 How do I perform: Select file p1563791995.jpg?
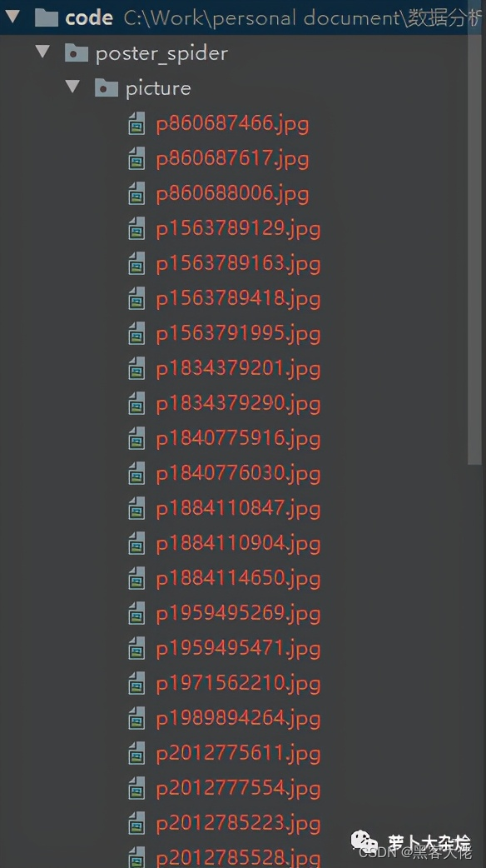[x=238, y=334]
